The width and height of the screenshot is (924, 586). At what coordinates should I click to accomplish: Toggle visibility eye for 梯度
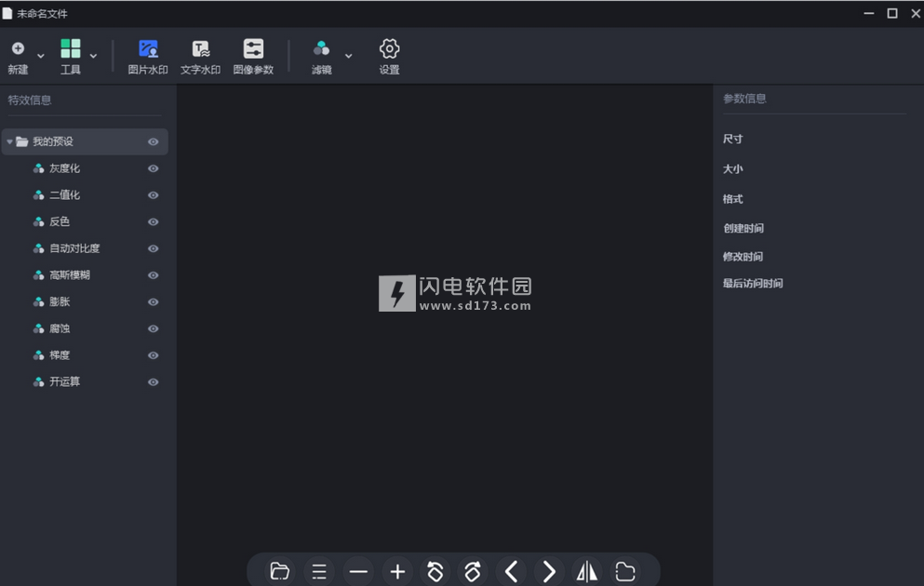click(x=154, y=355)
